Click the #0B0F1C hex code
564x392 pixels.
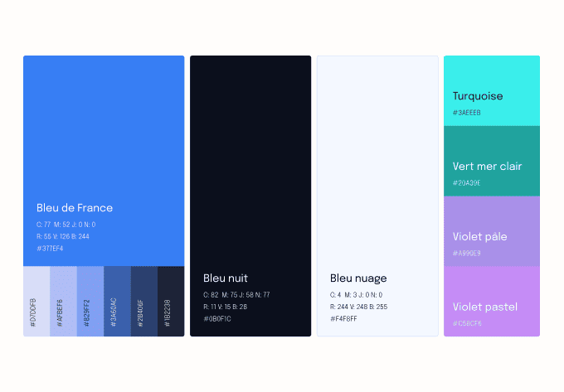pos(217,318)
